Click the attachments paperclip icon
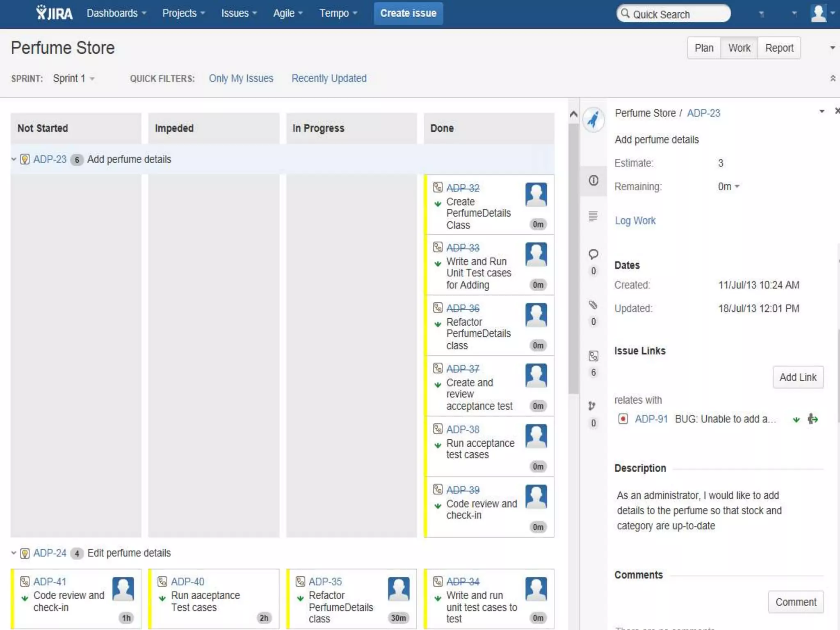 coord(593,305)
